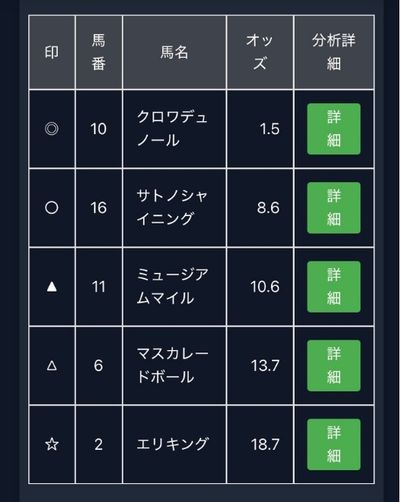Select horse name エリキング

pyautogui.click(x=173, y=444)
